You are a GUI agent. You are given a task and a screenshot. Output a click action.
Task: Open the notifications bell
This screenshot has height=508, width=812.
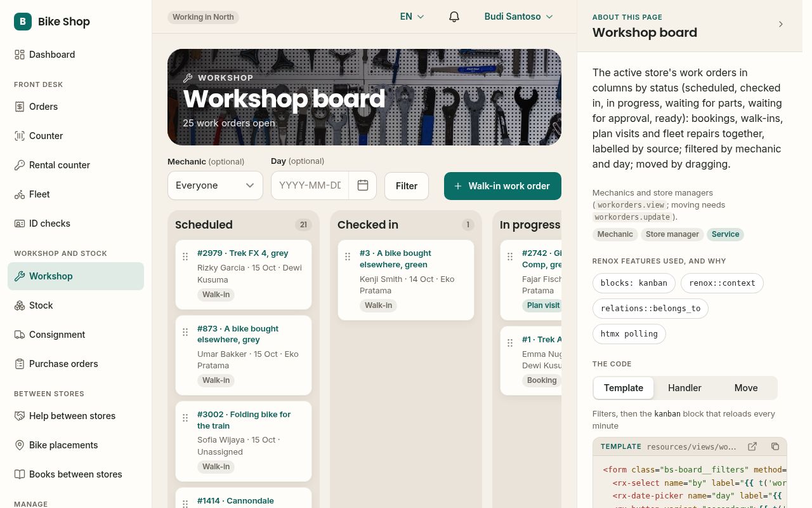[x=454, y=17]
